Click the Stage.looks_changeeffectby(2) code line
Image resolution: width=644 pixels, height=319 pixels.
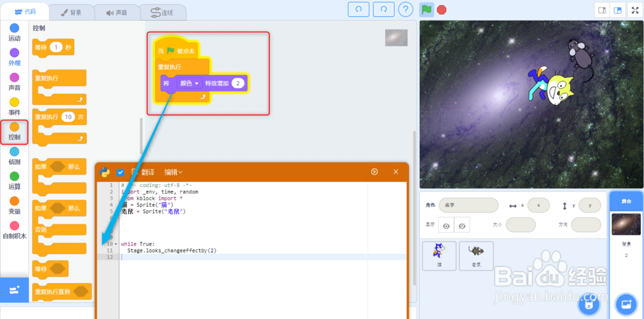point(172,250)
